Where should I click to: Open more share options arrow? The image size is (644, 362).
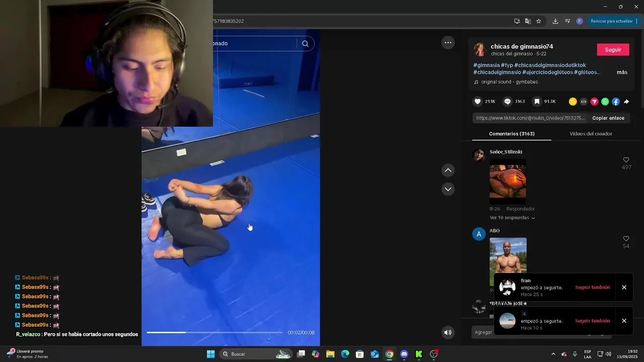pos(626,102)
